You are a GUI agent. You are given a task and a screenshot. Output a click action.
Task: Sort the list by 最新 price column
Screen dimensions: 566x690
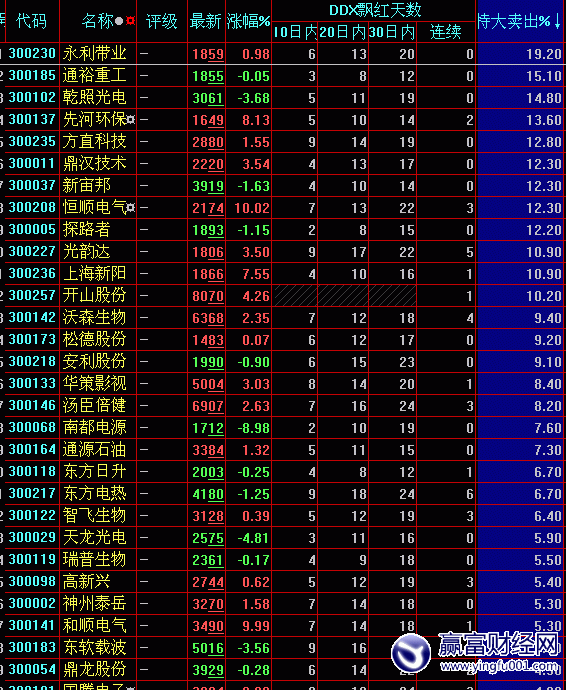(x=206, y=22)
